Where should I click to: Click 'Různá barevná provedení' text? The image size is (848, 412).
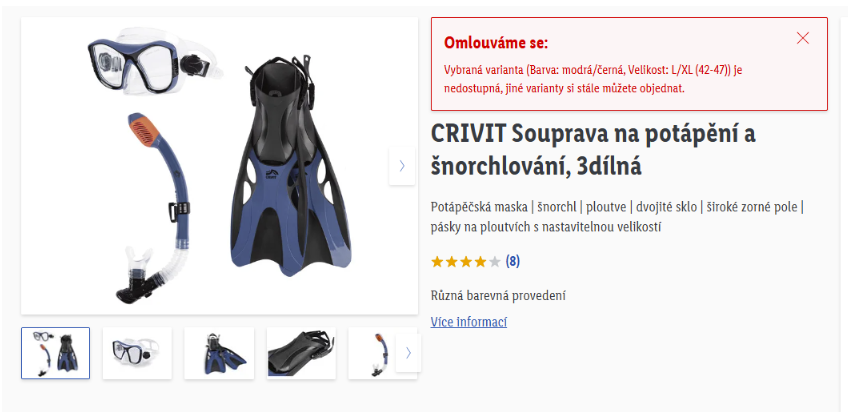point(498,296)
